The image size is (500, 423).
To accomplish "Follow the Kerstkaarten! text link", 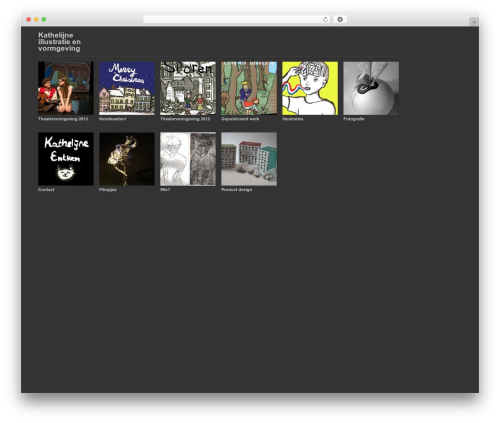I will (x=113, y=119).
